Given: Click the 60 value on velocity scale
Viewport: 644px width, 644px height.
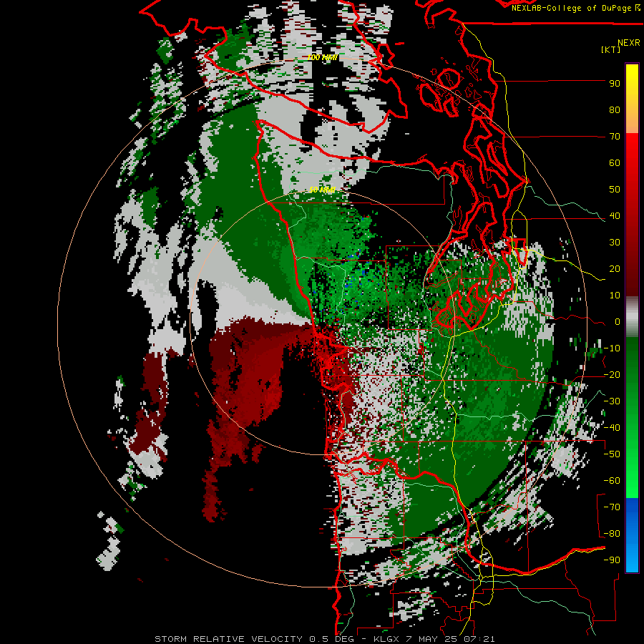Looking at the screenshot, I should [x=615, y=162].
